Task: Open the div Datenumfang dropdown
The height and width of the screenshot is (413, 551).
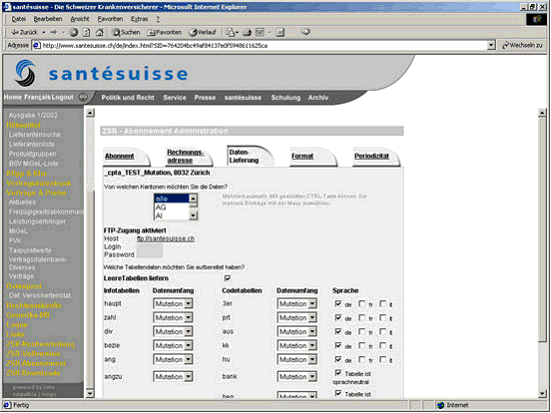Action: [x=173, y=332]
